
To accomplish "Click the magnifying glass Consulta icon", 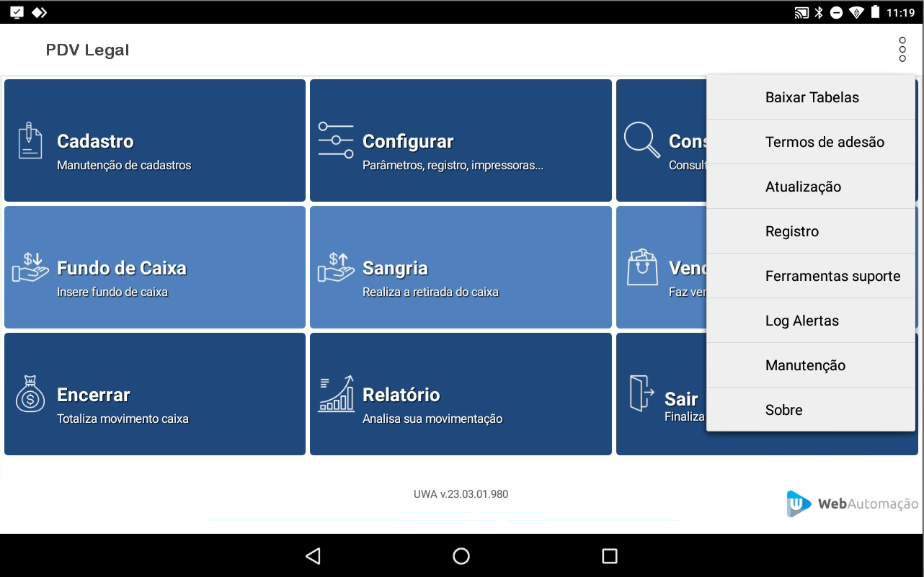I will (641, 140).
